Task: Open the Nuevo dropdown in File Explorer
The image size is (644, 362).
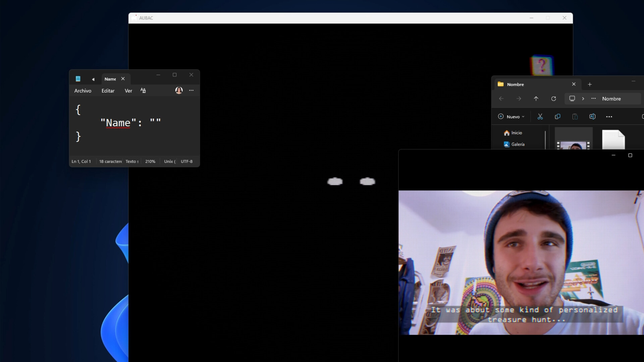Action: click(511, 117)
